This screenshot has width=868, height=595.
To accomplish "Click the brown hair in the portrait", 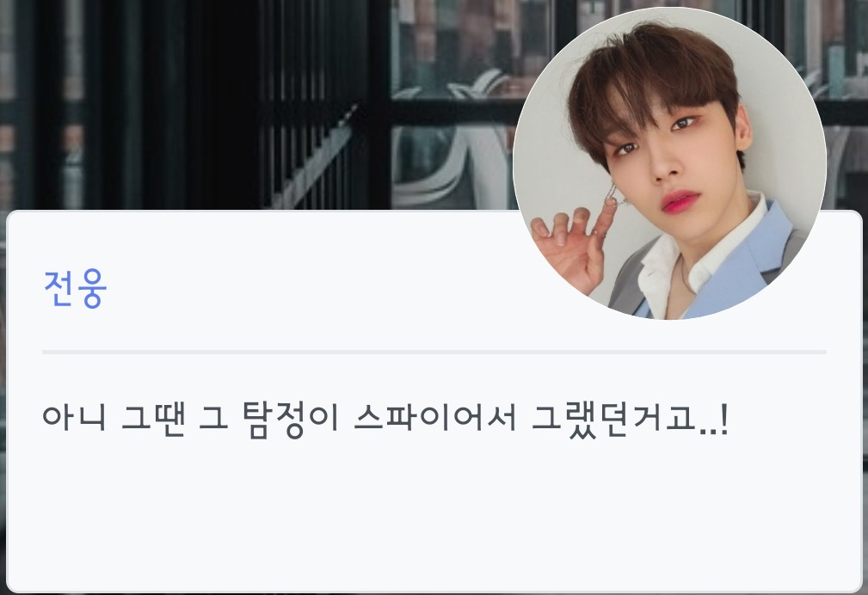I will click(x=653, y=77).
